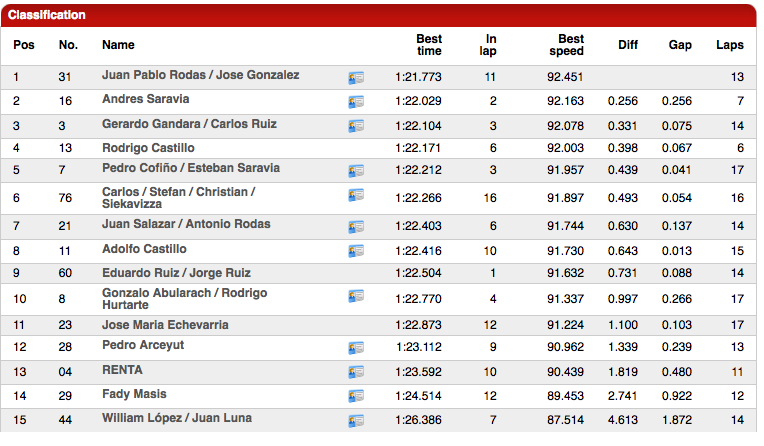This screenshot has width=764, height=446.
Task: Click the Best time column header
Action: 428,45
